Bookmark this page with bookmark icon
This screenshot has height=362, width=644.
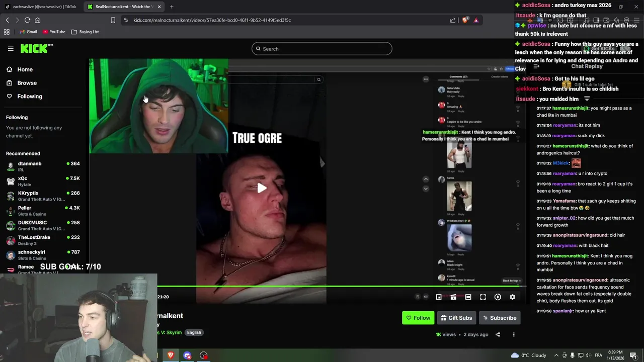point(113,20)
